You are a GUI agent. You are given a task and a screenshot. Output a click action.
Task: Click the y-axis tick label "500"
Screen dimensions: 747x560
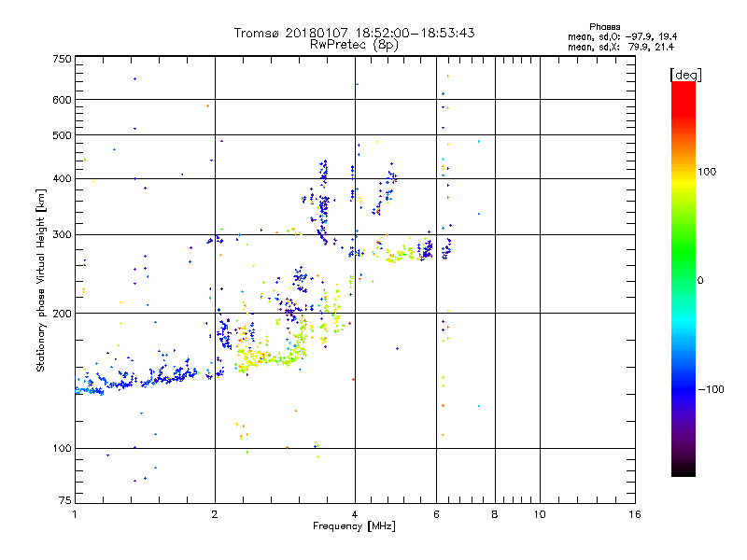62,135
